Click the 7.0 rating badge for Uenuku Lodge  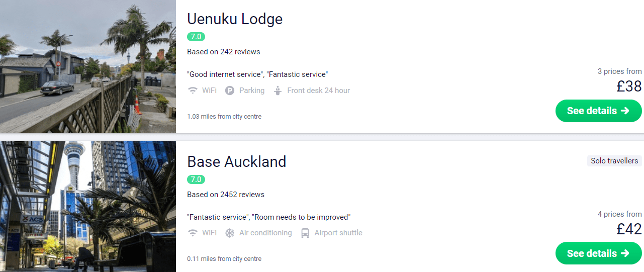pos(196,37)
